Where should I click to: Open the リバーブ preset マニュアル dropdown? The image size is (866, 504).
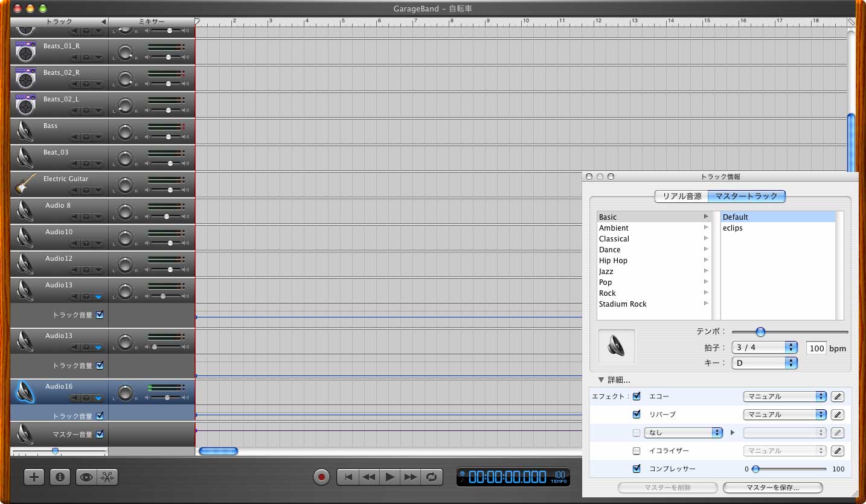(784, 415)
